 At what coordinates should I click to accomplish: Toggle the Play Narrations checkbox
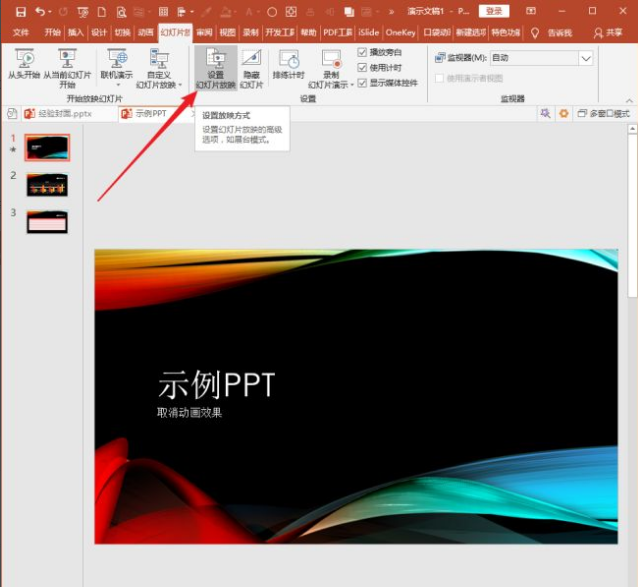(x=362, y=52)
